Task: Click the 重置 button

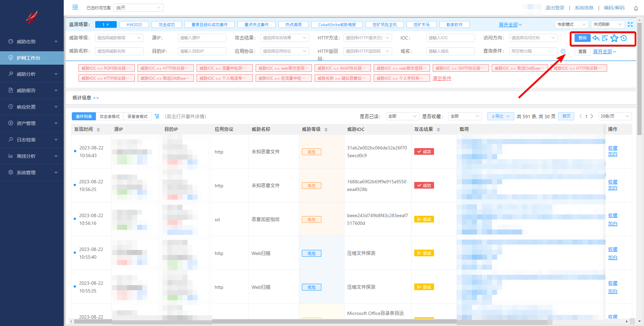Action: point(583,51)
